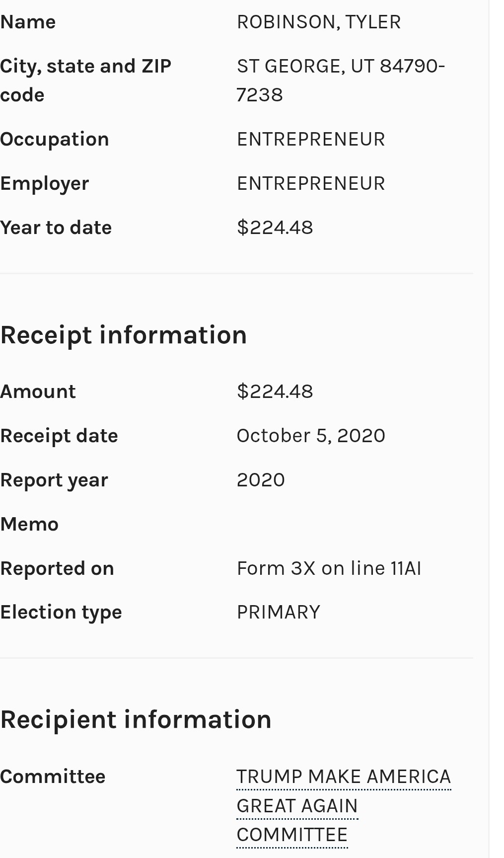
Task: Click the Form 3X on line 11AI text
Action: click(x=329, y=569)
